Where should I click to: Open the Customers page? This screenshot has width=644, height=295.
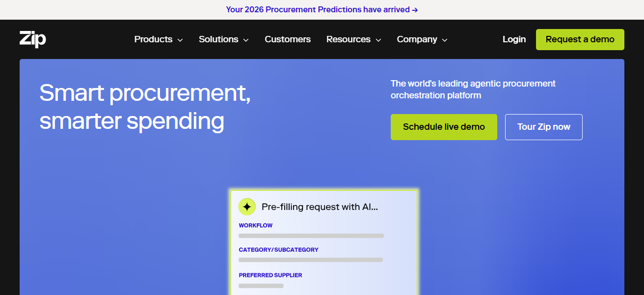click(x=288, y=39)
